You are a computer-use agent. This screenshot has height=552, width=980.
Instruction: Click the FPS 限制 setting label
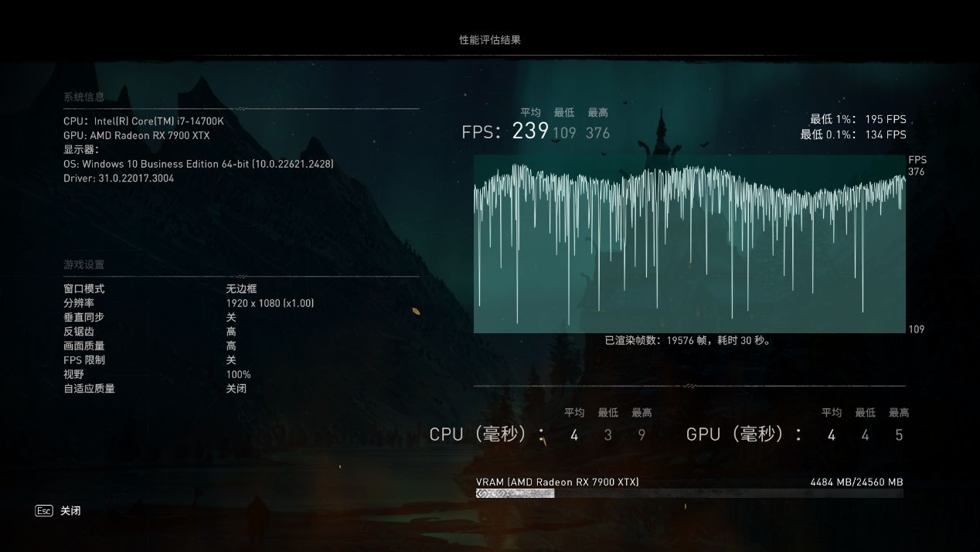click(x=84, y=360)
